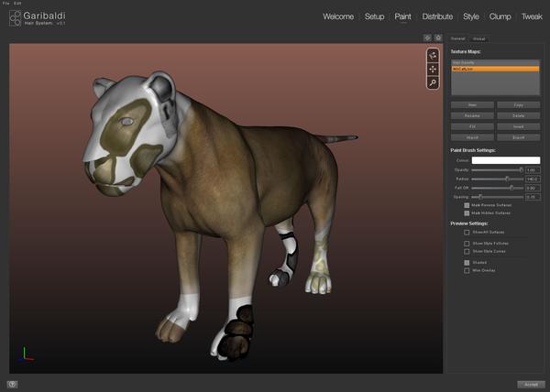Adjust the Fall Off slider
Screen dimensions: 550x392
(497, 188)
